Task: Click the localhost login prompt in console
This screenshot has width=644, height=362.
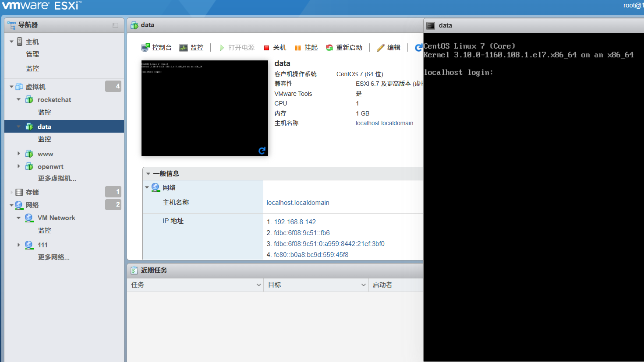Action: click(x=459, y=73)
